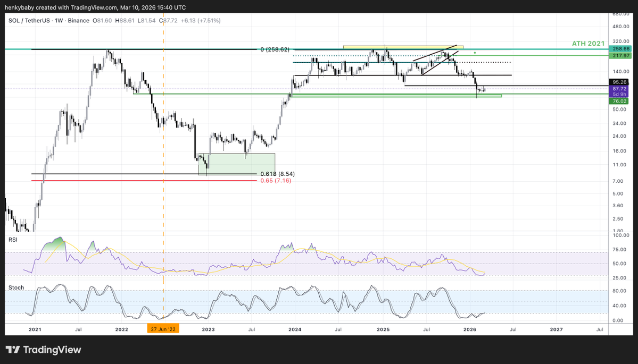Click the Stoch indicator label
Screen dimensions: 638x364
tap(16, 287)
